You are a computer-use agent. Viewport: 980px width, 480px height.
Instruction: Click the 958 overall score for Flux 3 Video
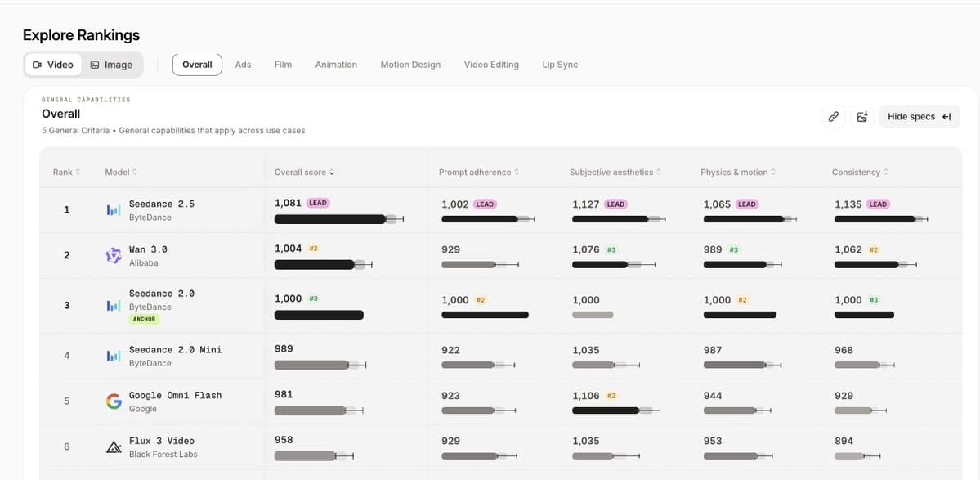[x=284, y=440]
